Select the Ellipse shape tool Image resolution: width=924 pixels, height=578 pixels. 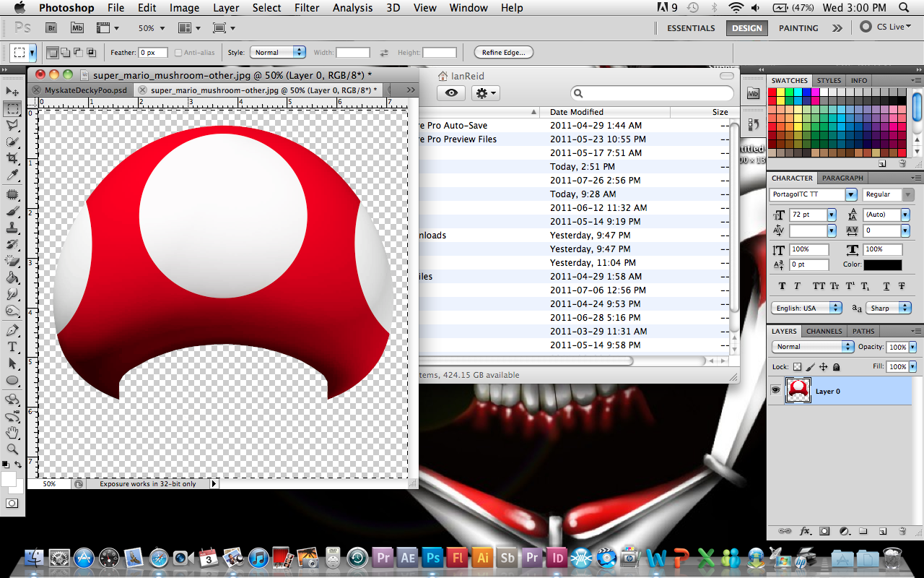coord(12,381)
